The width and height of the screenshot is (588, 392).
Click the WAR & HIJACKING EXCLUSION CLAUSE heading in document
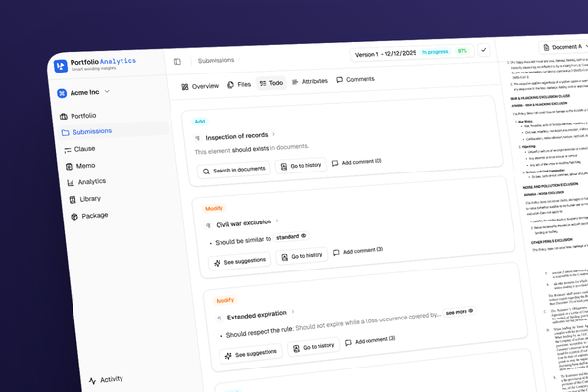pyautogui.click(x=540, y=97)
